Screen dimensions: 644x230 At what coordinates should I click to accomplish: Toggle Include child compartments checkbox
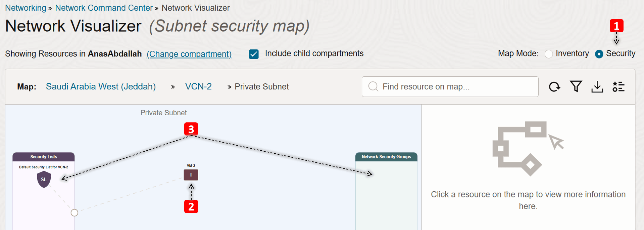(254, 54)
